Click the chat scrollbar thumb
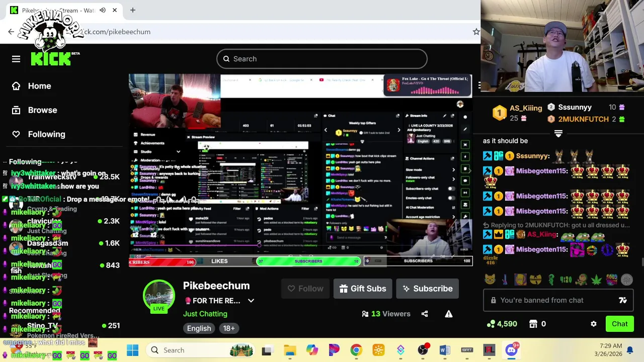This screenshot has width=644, height=362. pyautogui.click(x=642, y=261)
